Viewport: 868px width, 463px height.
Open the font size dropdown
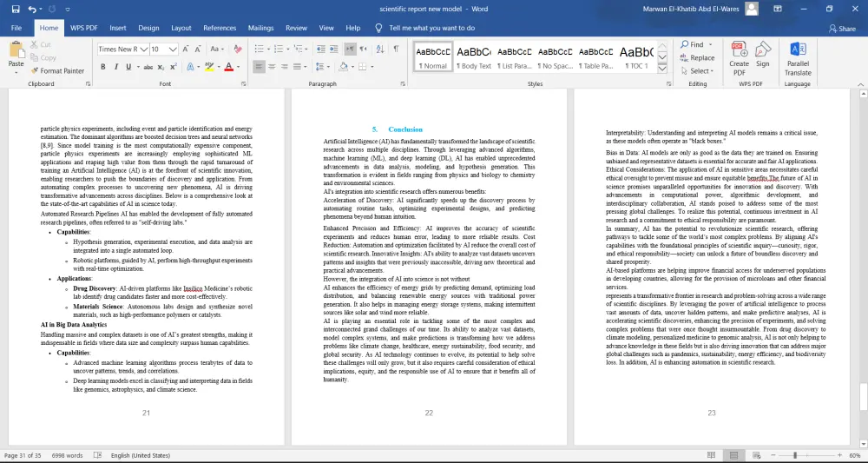(x=173, y=50)
